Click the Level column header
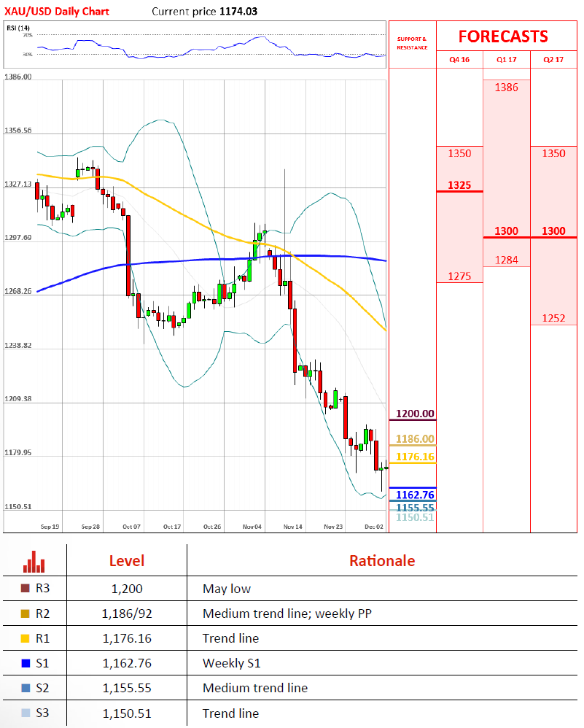The width and height of the screenshot is (584, 728). tap(127, 561)
